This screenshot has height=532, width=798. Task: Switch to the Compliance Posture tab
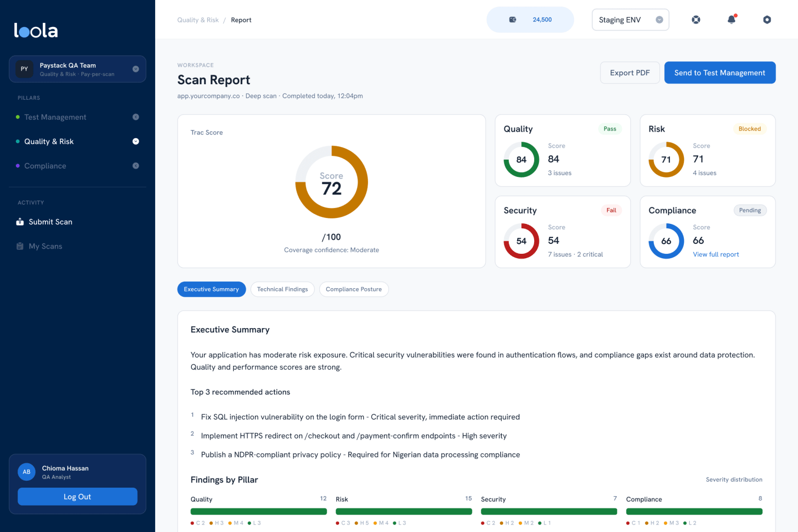coord(354,289)
